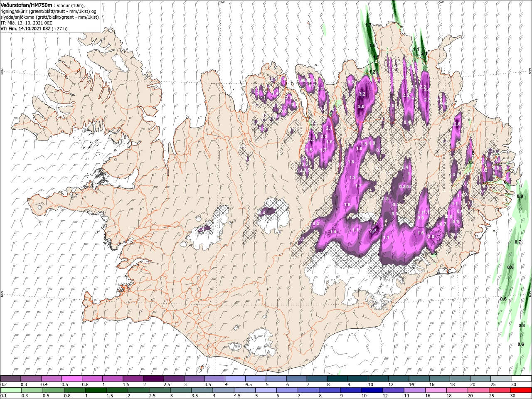
Task: Click the snow swatch between 3 and 3.5
Action: (194, 379)
